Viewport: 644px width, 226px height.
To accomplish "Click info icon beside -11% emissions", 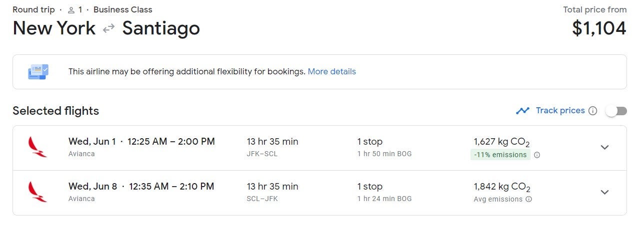I will pos(537,155).
